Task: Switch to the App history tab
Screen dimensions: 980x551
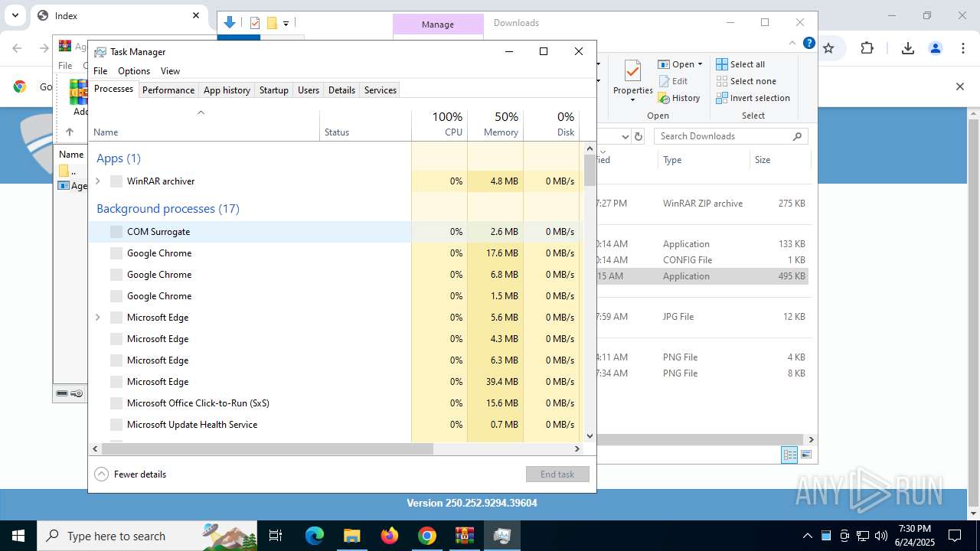Action: tap(227, 90)
